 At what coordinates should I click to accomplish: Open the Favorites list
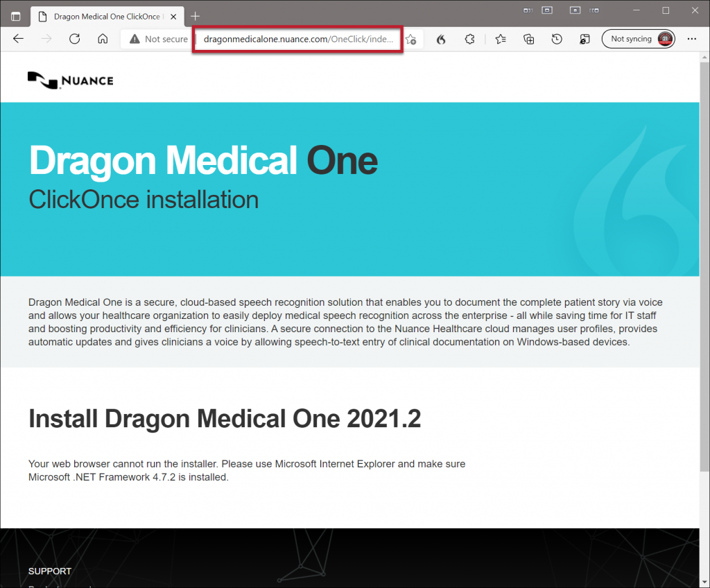[x=501, y=40]
